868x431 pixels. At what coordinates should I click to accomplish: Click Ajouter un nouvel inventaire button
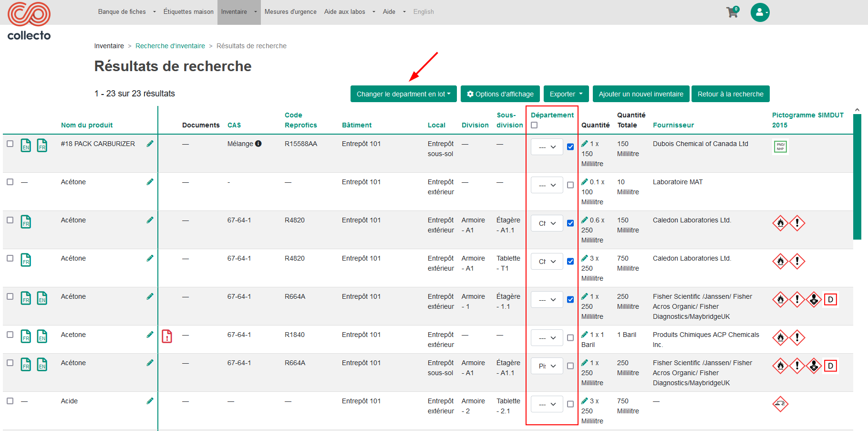click(641, 94)
